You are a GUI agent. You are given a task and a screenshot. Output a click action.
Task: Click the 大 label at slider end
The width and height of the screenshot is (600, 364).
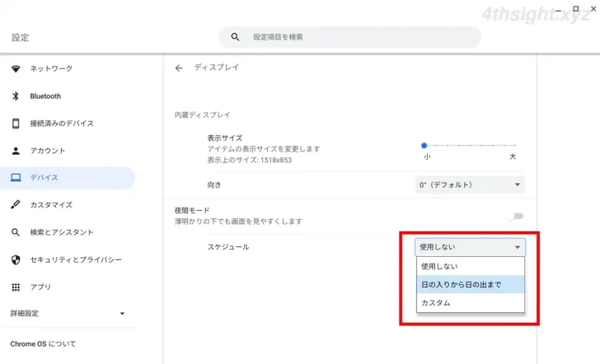point(513,156)
